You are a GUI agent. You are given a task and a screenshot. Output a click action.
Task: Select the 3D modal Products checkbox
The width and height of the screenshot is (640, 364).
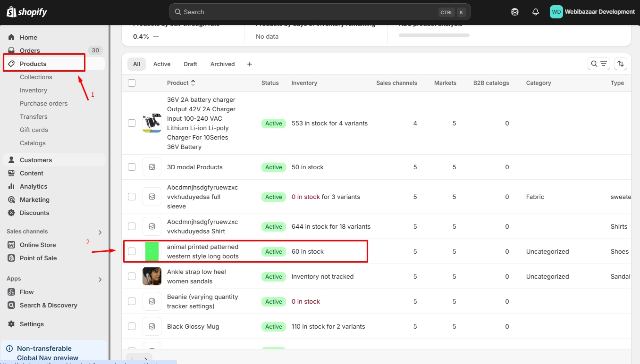click(132, 167)
